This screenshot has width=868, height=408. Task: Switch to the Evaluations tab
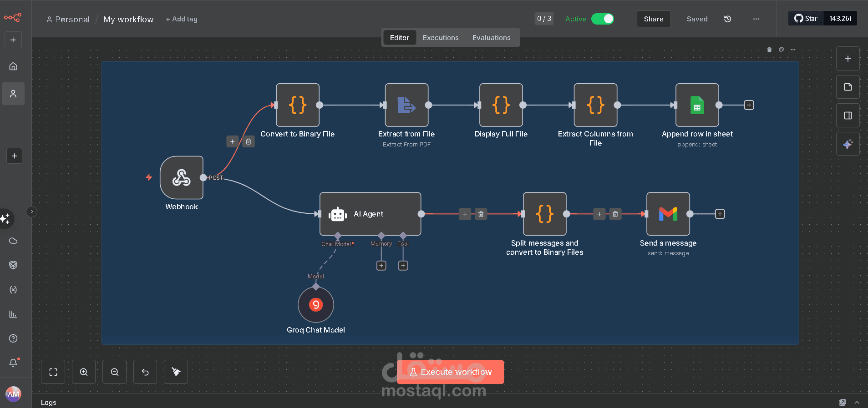click(491, 38)
